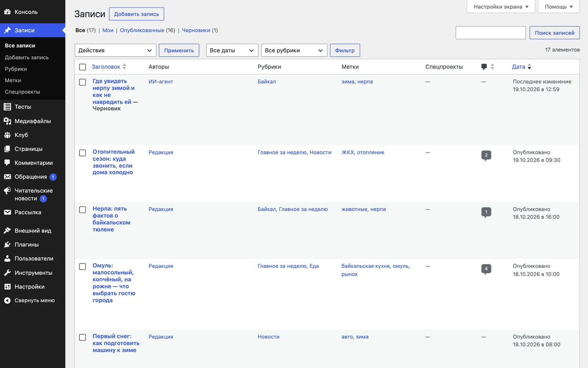The image size is (588, 368).
Task: Open the Тесты menu icon
Action: coord(7,107)
